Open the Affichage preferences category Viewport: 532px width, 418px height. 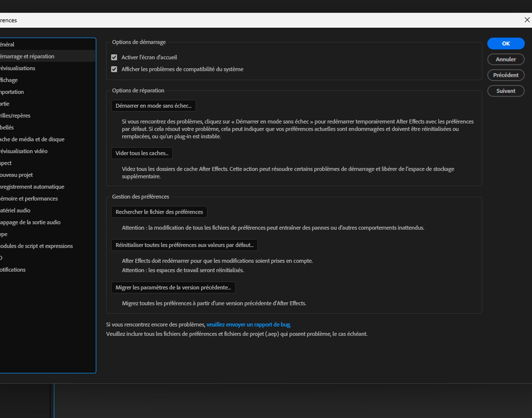[47, 80]
